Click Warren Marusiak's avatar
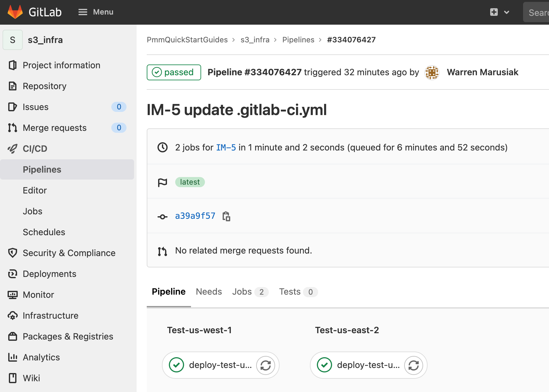This screenshot has width=549, height=392. [432, 72]
